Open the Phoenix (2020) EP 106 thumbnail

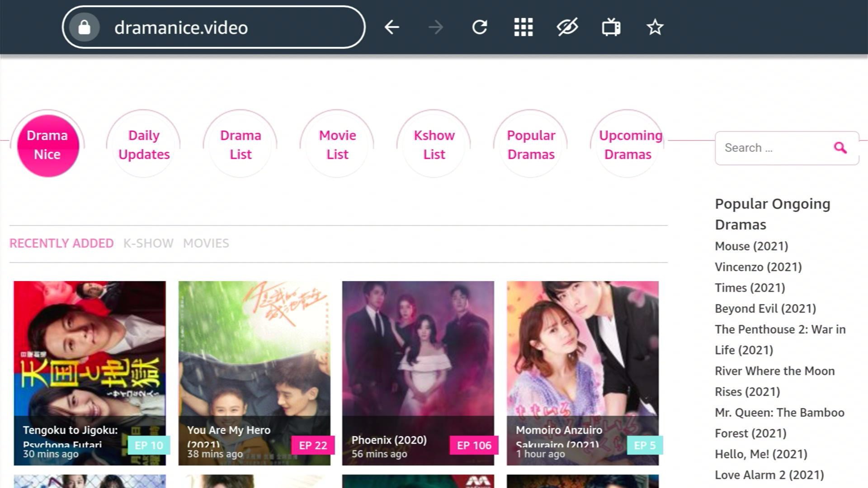(x=418, y=361)
